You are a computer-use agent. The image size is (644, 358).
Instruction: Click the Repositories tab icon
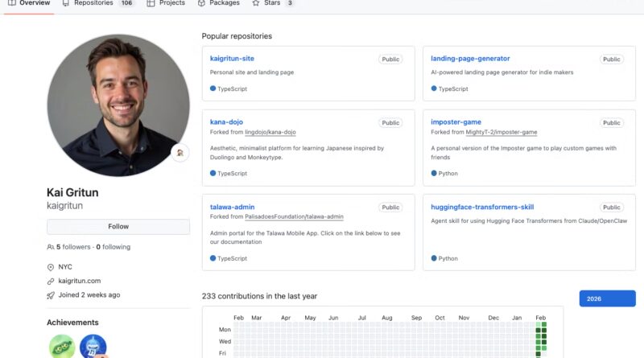tap(66, 3)
